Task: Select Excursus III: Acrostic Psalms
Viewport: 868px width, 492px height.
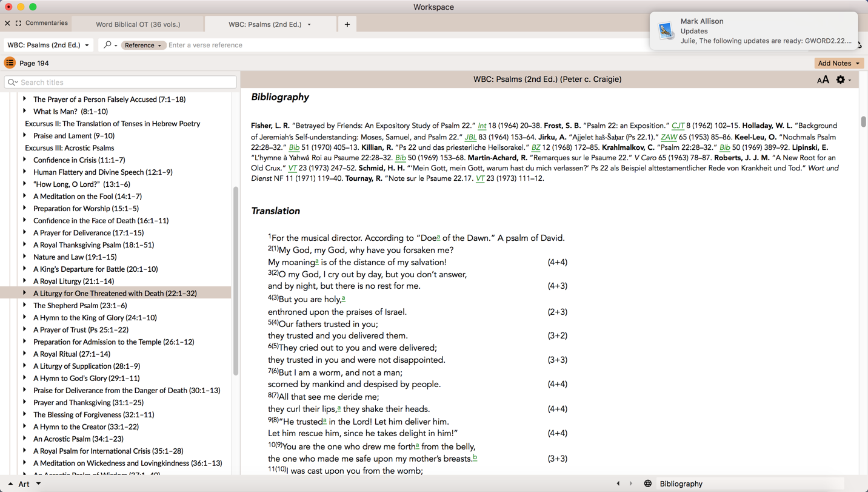Action: (x=69, y=147)
